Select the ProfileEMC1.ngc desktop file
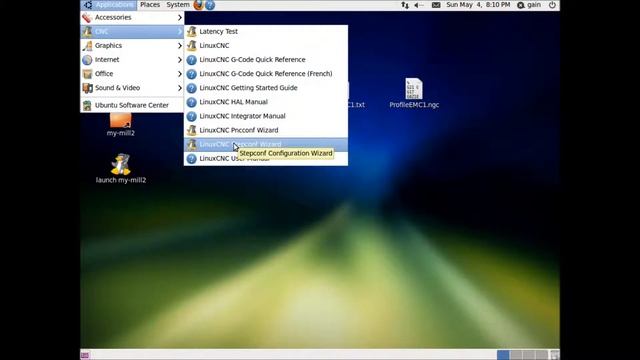 pos(414,93)
